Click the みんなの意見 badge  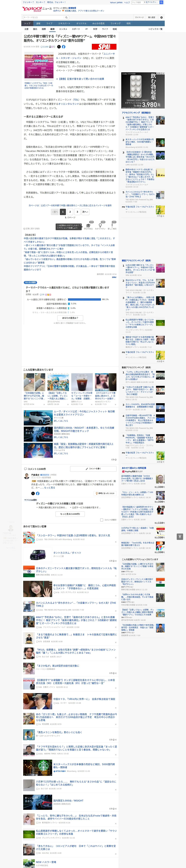[30, 282]
